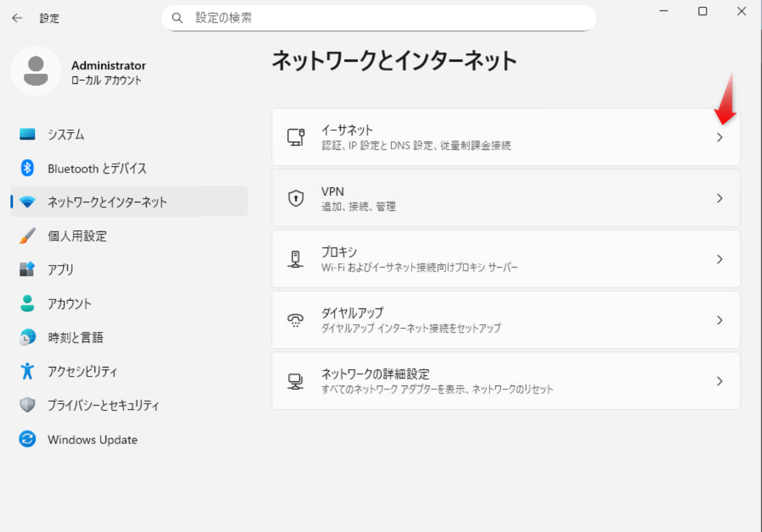The image size is (762, 532).
Task: Click the paintbrush personalization icon
Action: (27, 236)
